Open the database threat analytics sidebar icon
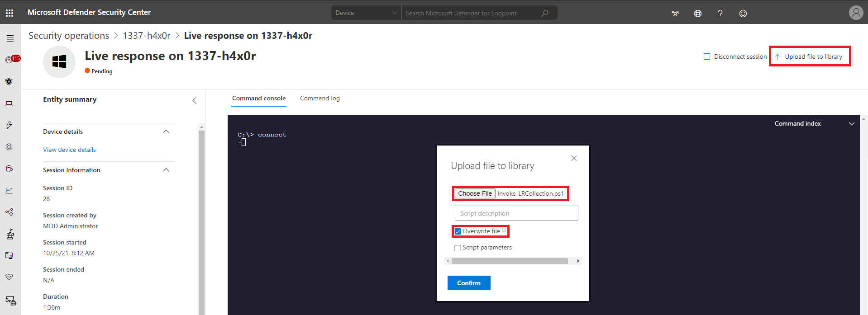Screen dimensions: 868x315 coord(9,169)
